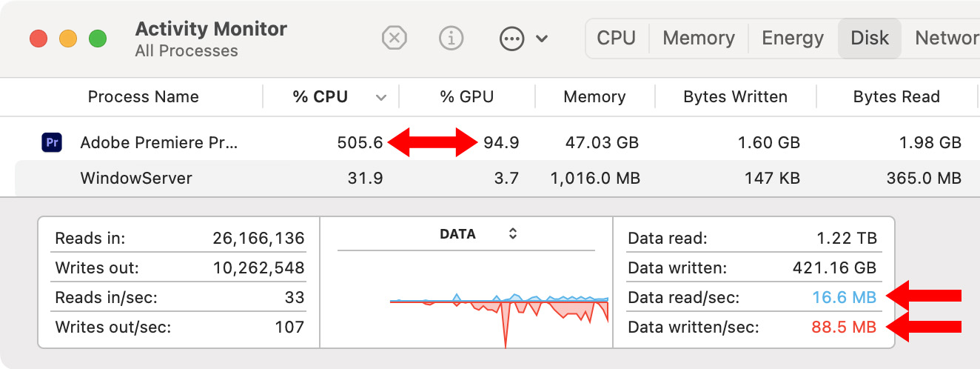
Task: Open the DATA graph type selector
Action: click(512, 234)
